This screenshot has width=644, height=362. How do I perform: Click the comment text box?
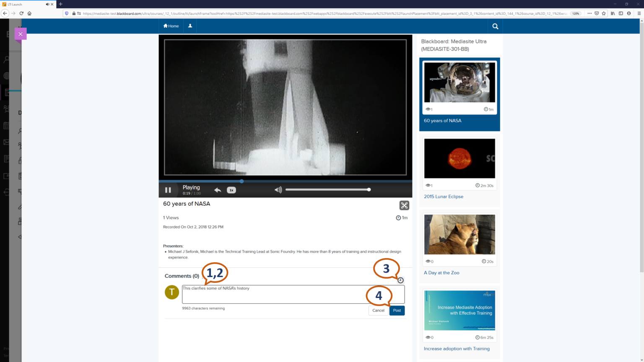click(293, 294)
